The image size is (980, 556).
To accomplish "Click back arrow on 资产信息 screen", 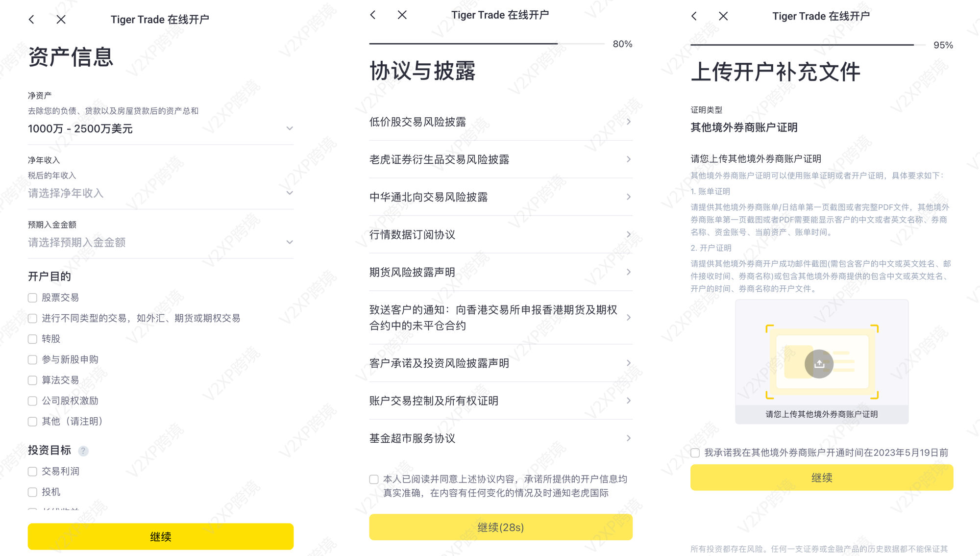I will pyautogui.click(x=32, y=20).
